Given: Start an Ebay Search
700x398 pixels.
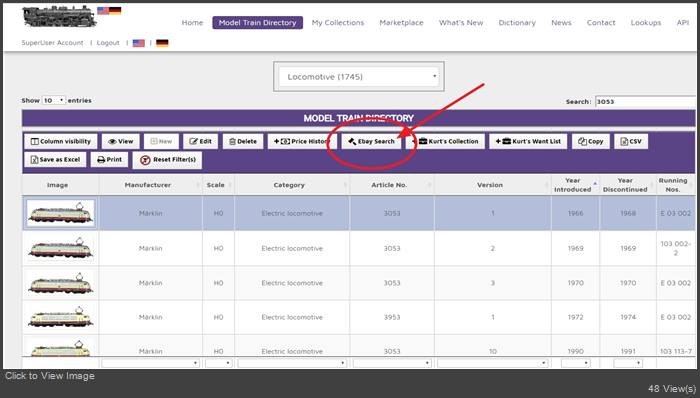Looking at the screenshot, I should 371,141.
